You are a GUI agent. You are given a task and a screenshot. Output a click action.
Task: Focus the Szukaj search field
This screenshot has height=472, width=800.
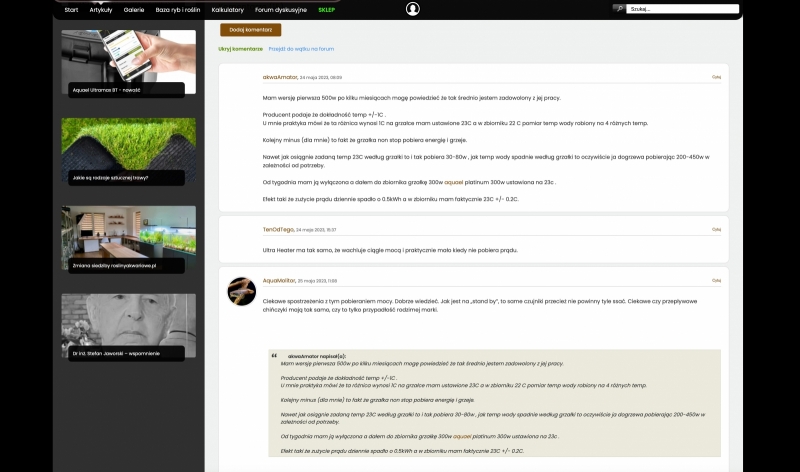(x=683, y=9)
